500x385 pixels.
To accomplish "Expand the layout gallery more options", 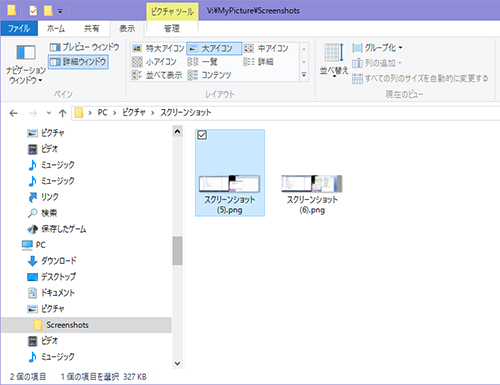I will (x=304, y=75).
